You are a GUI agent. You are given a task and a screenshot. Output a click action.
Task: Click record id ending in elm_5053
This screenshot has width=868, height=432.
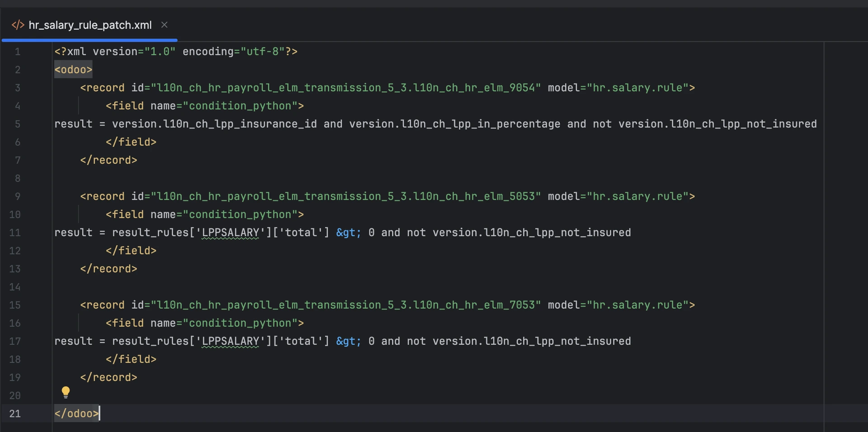coord(336,196)
